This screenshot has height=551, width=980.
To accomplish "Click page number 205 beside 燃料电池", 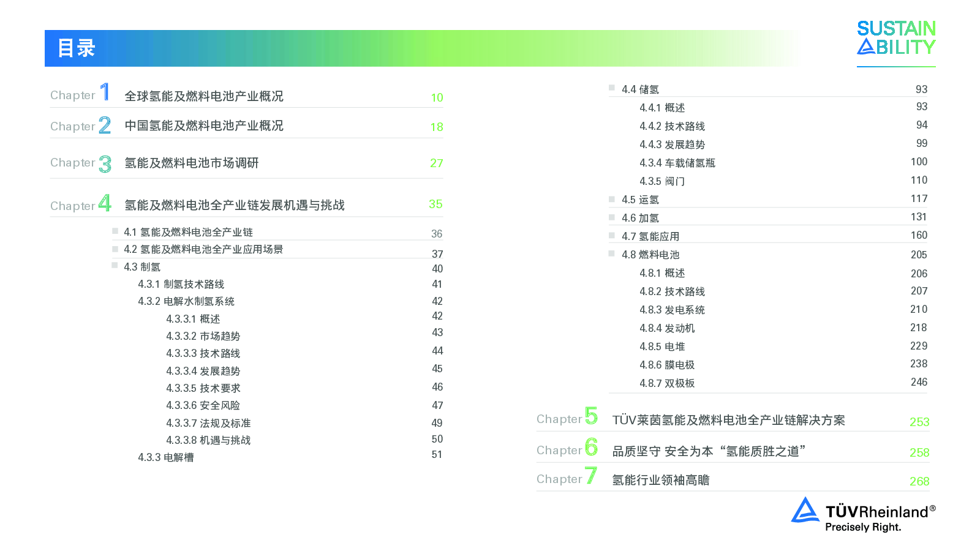I will point(919,255).
